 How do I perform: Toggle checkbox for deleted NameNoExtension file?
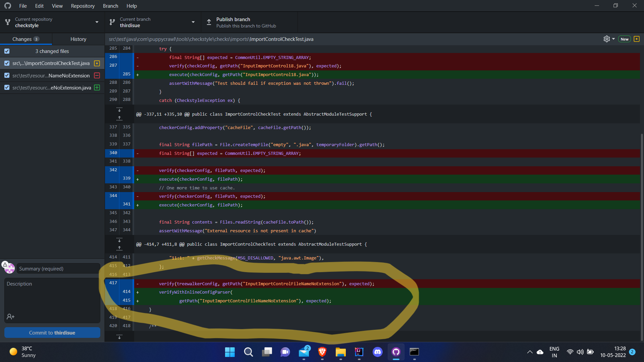pos(7,76)
